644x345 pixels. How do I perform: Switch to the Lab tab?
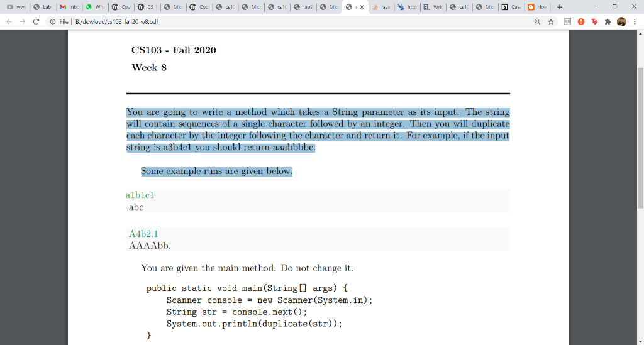tap(42, 7)
